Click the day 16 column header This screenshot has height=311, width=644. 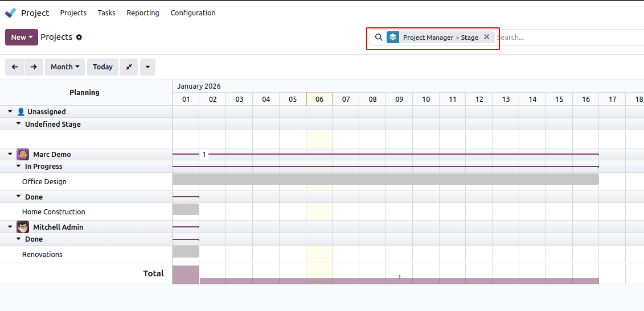586,99
